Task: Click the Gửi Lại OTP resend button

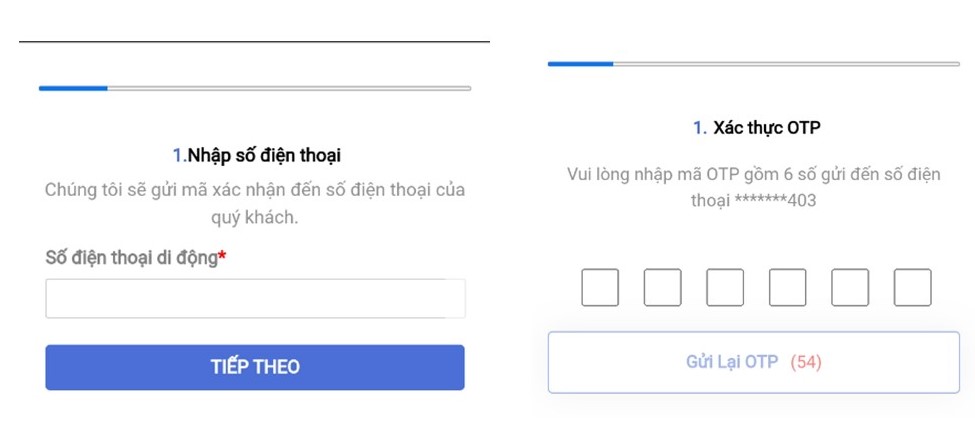Action: pyautogui.click(x=754, y=362)
